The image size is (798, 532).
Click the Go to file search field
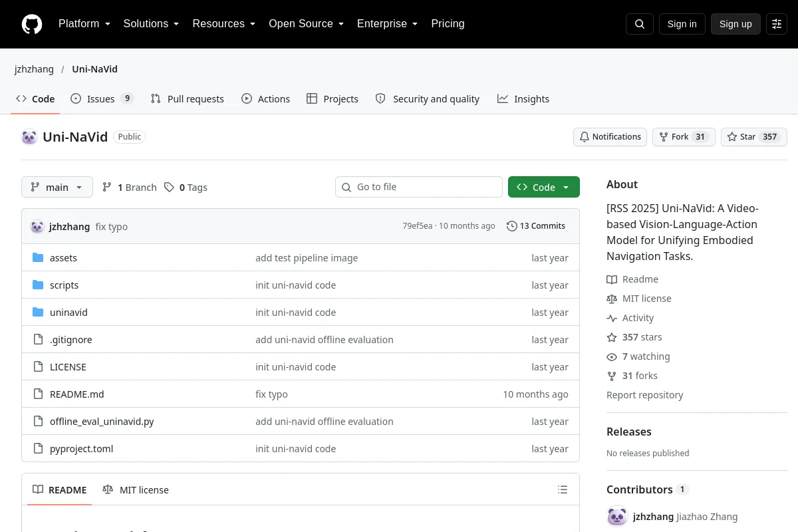point(419,188)
